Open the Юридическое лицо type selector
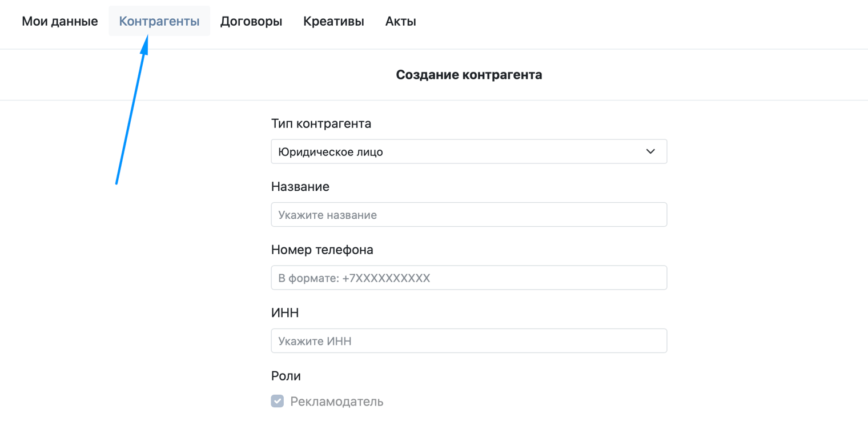868x421 pixels. 457,152
